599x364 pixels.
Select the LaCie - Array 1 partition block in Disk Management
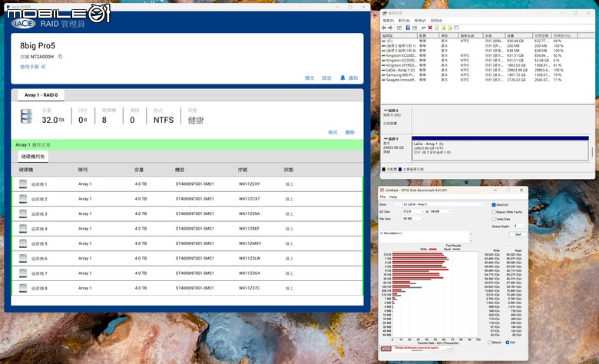(x=500, y=147)
